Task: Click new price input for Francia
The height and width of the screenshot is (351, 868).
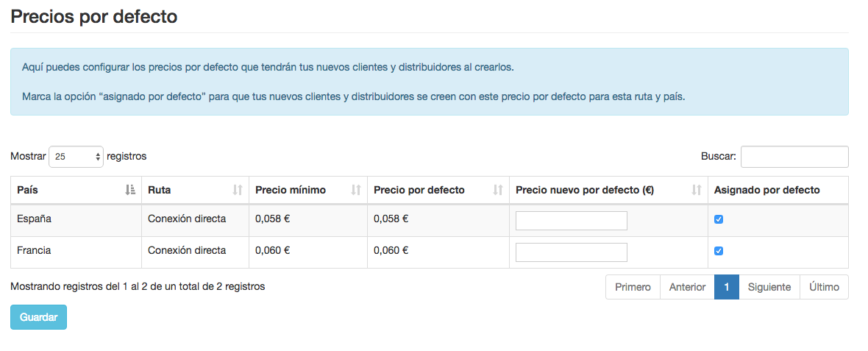Action: 571,252
